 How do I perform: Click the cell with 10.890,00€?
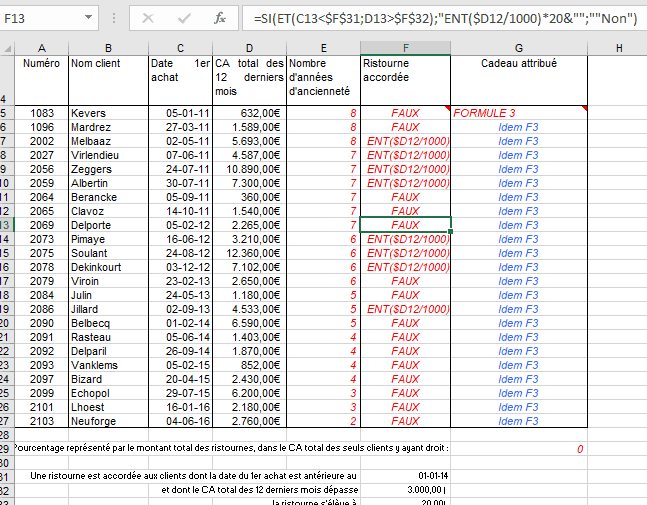(249, 169)
